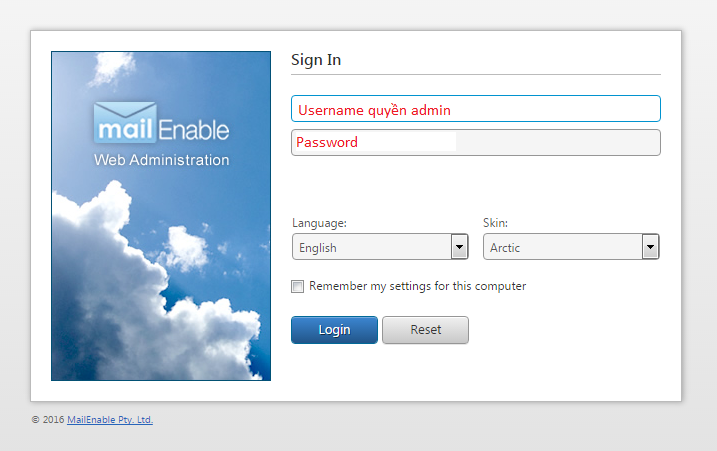This screenshot has height=451, width=717.
Task: Click the blue Login button
Action: point(334,330)
